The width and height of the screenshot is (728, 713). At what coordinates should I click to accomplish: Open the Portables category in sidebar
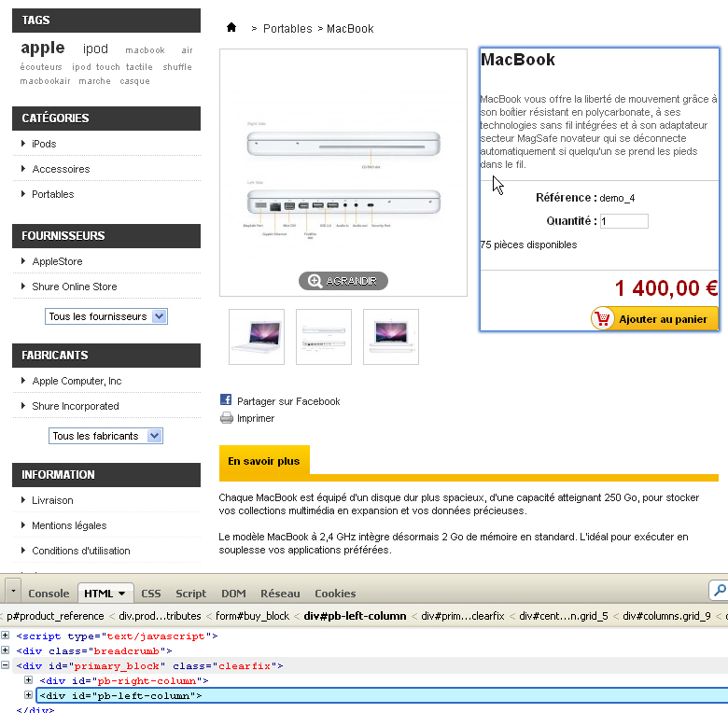click(x=53, y=194)
